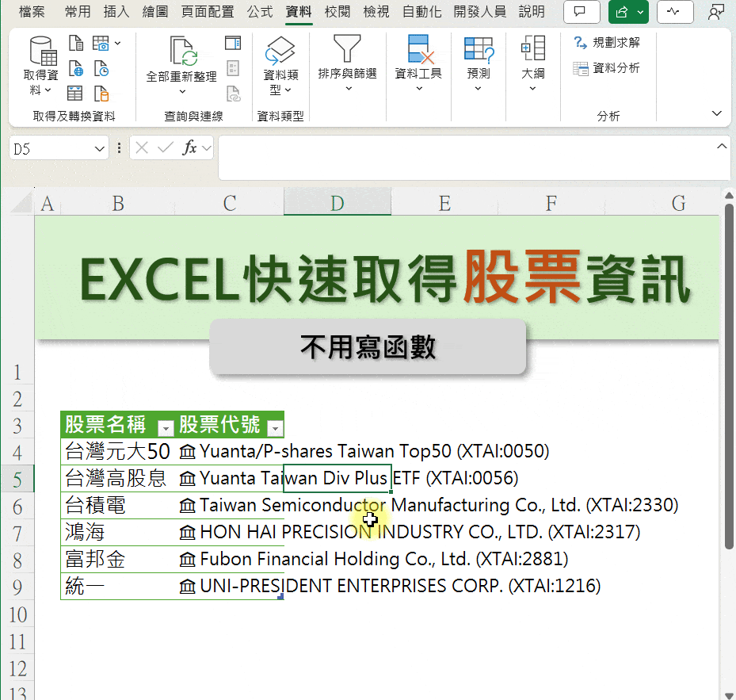Switch to the 公式 ribbon tab

pyautogui.click(x=258, y=12)
